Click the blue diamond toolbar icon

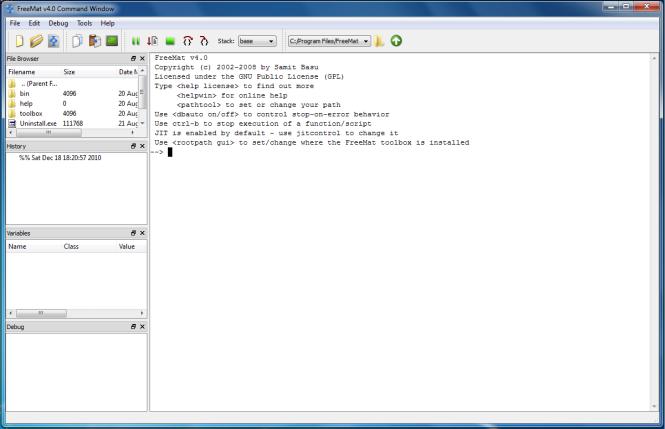pos(53,41)
